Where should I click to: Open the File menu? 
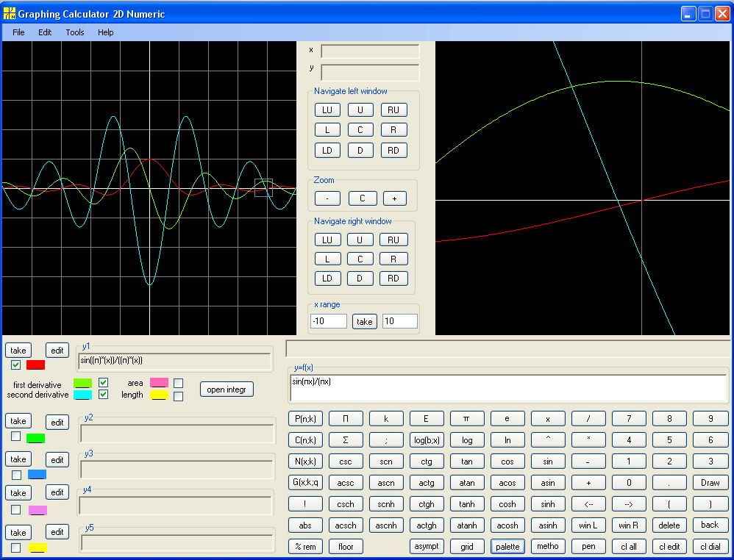click(18, 32)
